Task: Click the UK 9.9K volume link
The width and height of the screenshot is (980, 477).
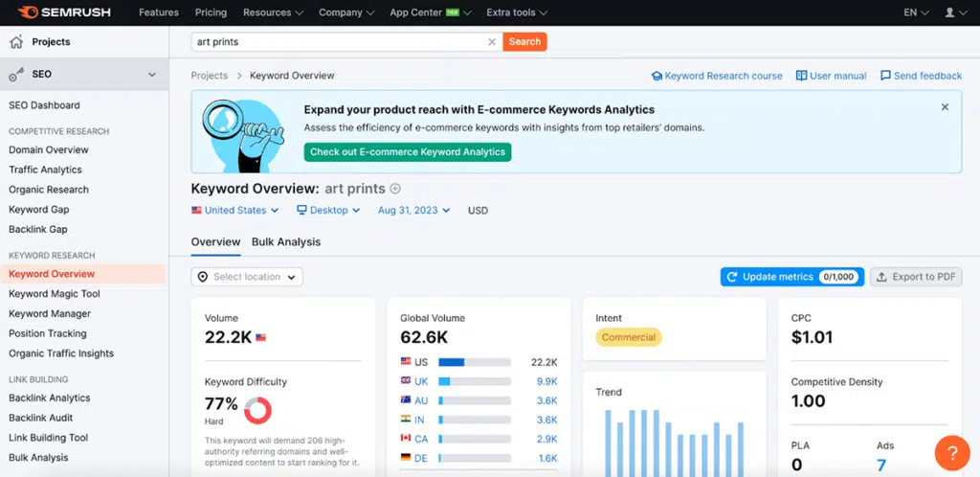Action: (x=546, y=381)
